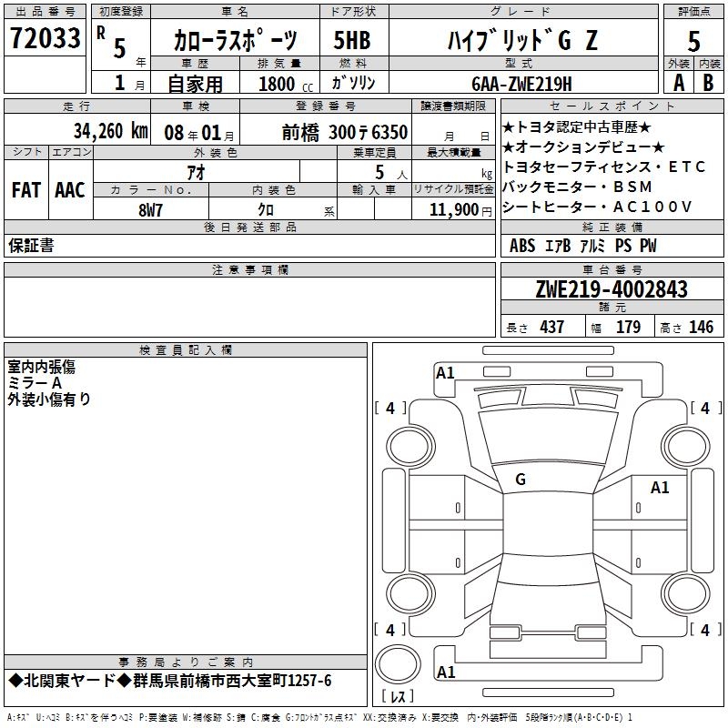This screenshot has height=728, width=728.
Task: Select the shift type FAT
Action: (26, 190)
